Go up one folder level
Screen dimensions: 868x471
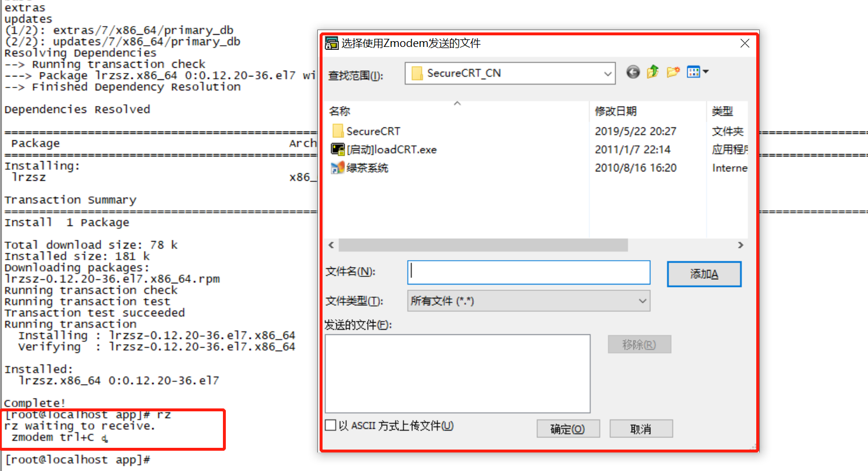[653, 72]
